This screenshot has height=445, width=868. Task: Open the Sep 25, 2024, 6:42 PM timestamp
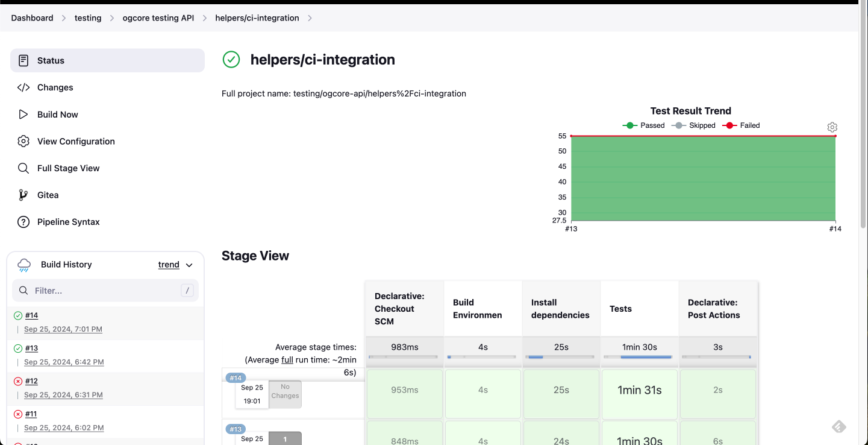[x=64, y=362]
